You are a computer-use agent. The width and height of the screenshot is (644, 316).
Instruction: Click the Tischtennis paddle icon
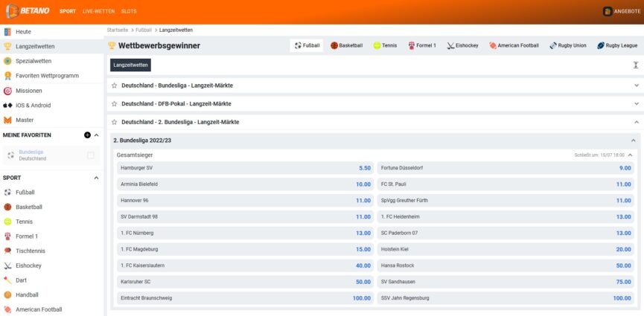coord(7,251)
